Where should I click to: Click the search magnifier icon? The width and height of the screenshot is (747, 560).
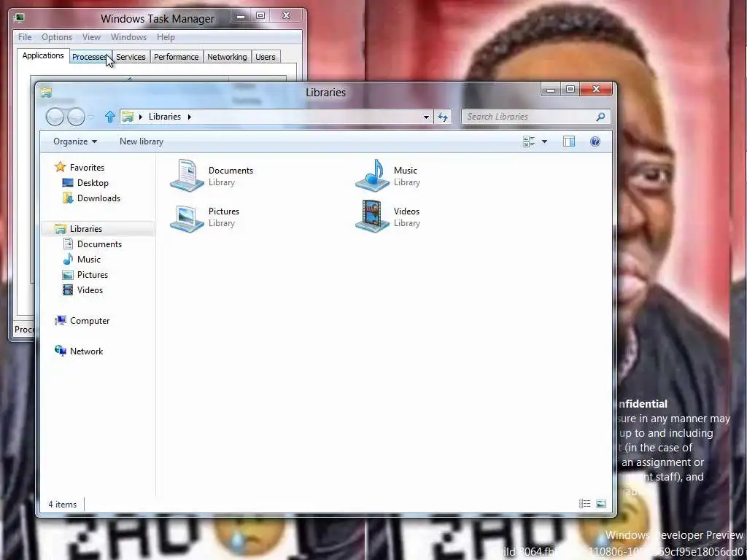click(600, 117)
